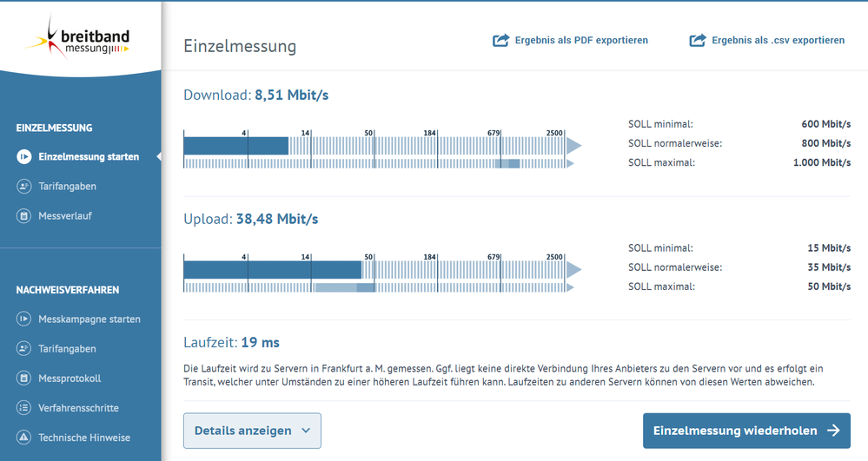
Task: Click the Verfahrensschritte list icon
Action: coord(24,408)
